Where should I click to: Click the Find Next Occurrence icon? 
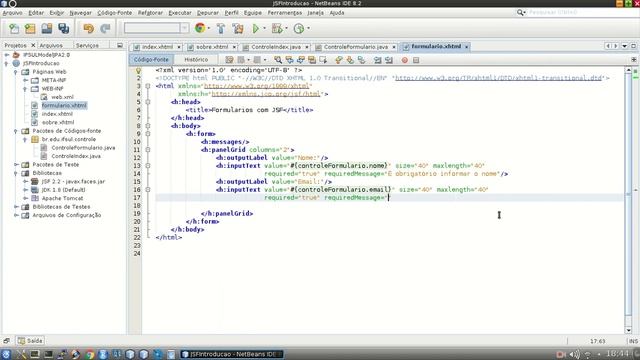click(301, 60)
